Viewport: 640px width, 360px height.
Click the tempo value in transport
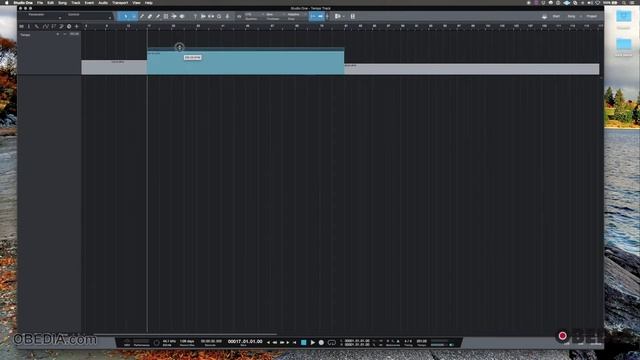click(422, 341)
